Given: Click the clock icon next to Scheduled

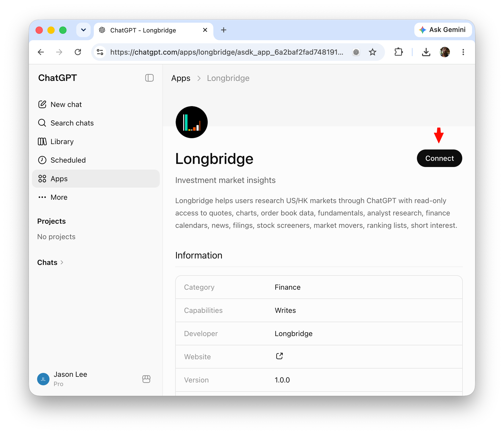Looking at the screenshot, I should click(42, 160).
